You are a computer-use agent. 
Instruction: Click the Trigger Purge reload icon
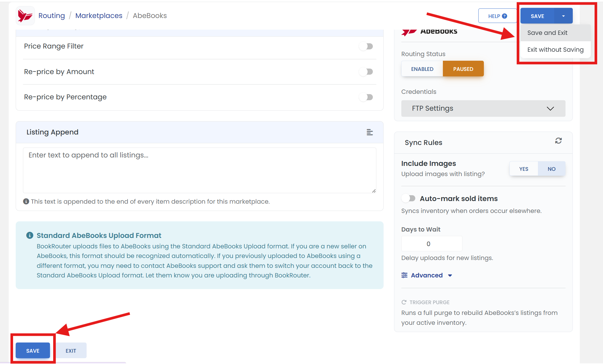pos(404,302)
